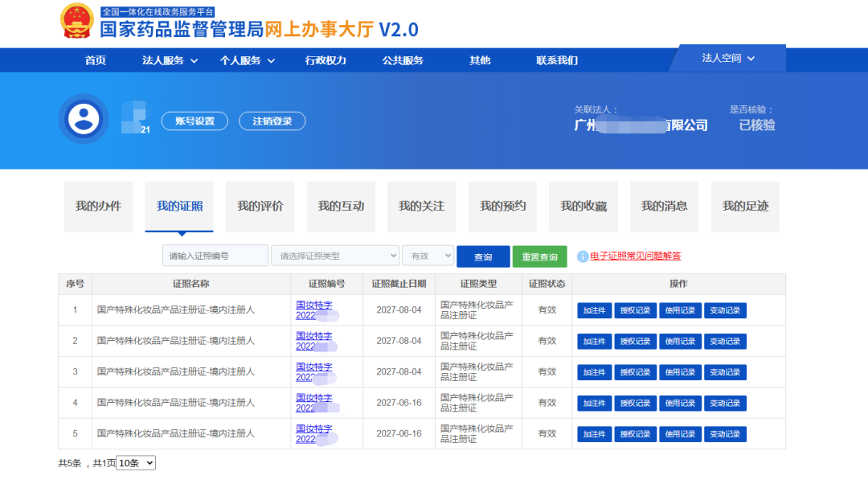Open the 请选择证照类型 dropdown
The width and height of the screenshot is (868, 484).
pyautogui.click(x=335, y=256)
